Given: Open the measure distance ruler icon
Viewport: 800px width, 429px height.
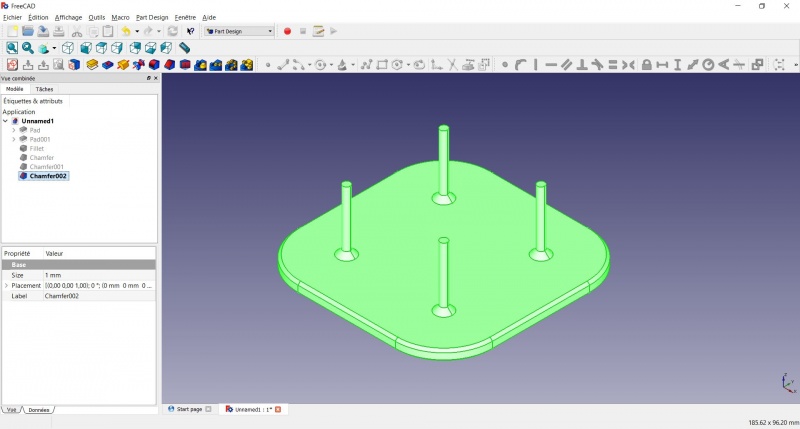Looking at the screenshot, I should point(184,48).
